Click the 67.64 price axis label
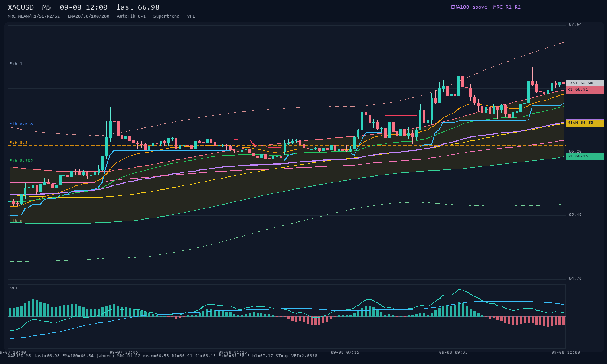 [575, 25]
